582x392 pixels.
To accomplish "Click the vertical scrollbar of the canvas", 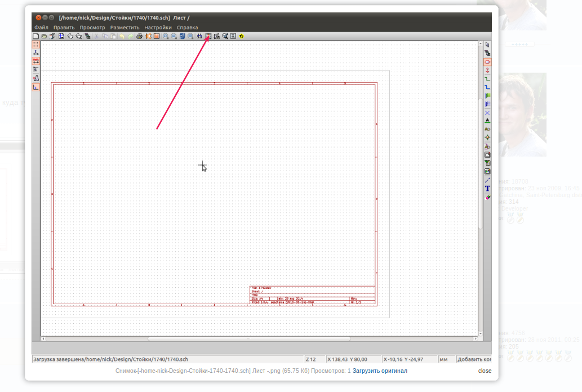I will (x=480, y=189).
